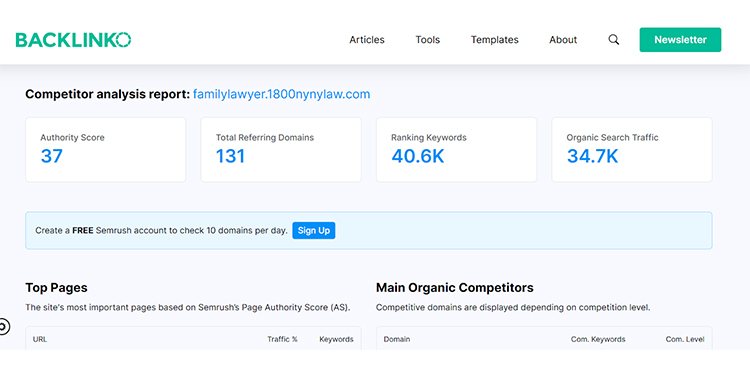750x370 pixels.
Task: Click the Authority Score value 37
Action: tap(51, 156)
